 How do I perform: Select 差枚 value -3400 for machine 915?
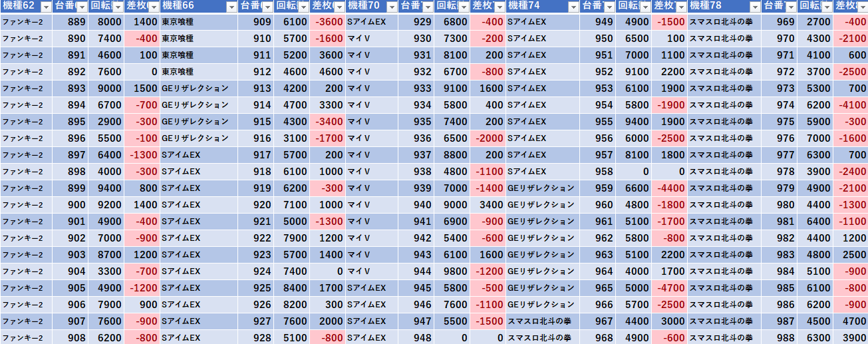click(328, 122)
